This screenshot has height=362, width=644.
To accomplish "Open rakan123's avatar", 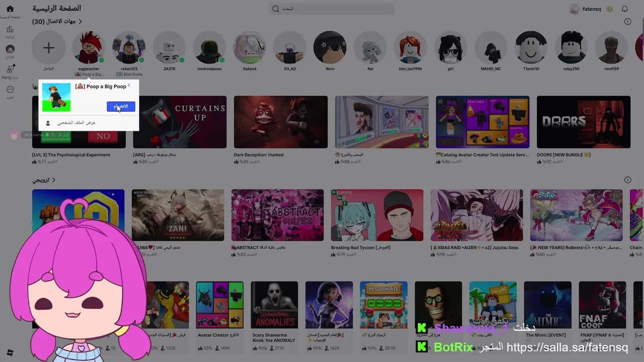I will [129, 48].
